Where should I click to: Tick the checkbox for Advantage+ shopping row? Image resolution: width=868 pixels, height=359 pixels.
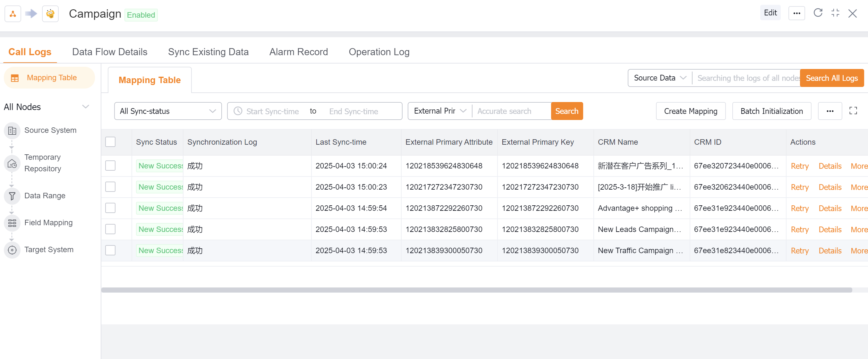tap(110, 208)
